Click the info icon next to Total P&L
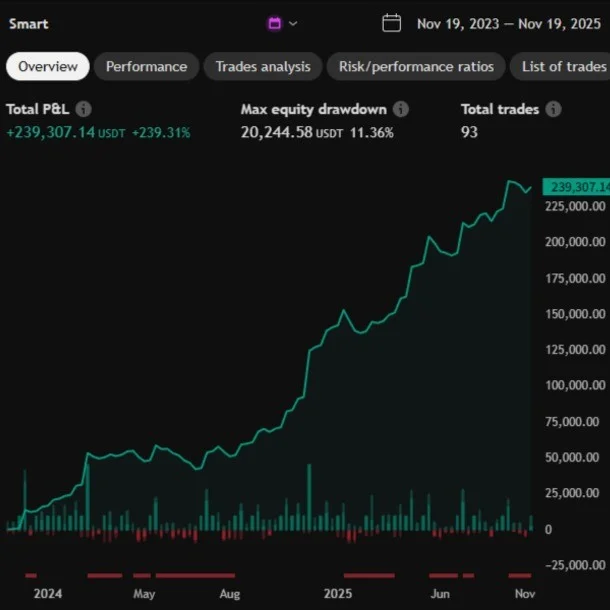The height and width of the screenshot is (610, 610). coord(84,109)
